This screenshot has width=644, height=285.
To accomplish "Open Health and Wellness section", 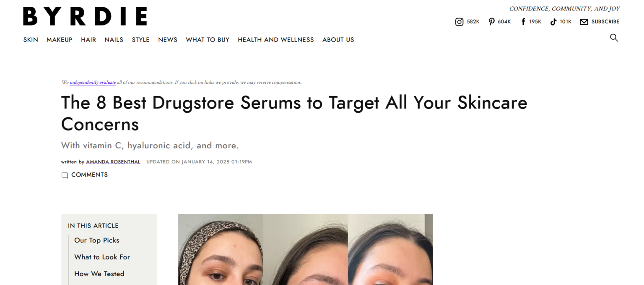I will pyautogui.click(x=276, y=40).
